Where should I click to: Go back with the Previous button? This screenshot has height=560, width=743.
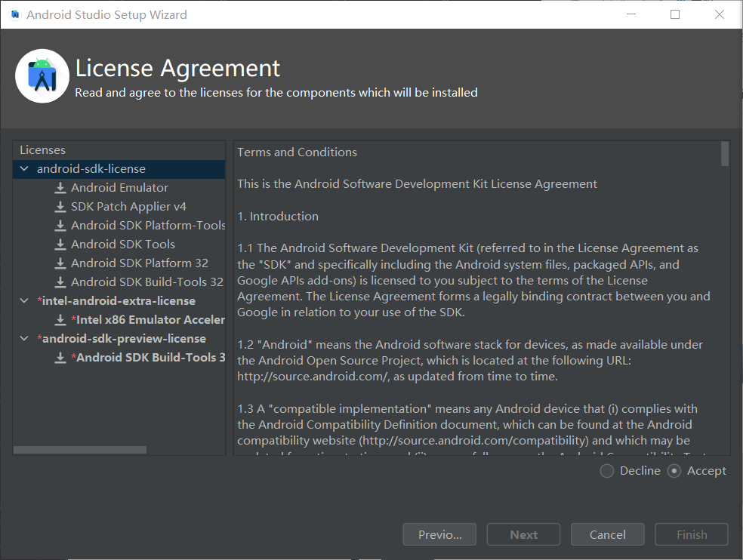point(439,534)
